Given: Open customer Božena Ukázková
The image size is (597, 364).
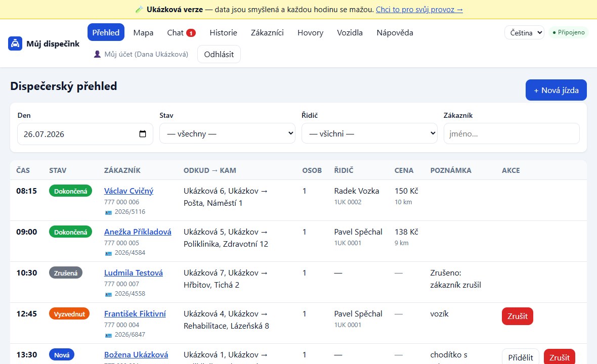Looking at the screenshot, I should [x=136, y=354].
